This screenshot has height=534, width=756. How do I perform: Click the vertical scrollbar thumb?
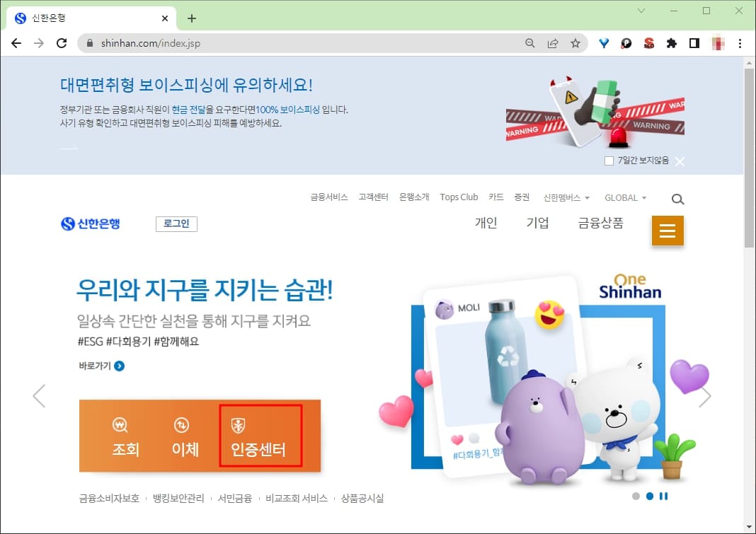coord(749,159)
